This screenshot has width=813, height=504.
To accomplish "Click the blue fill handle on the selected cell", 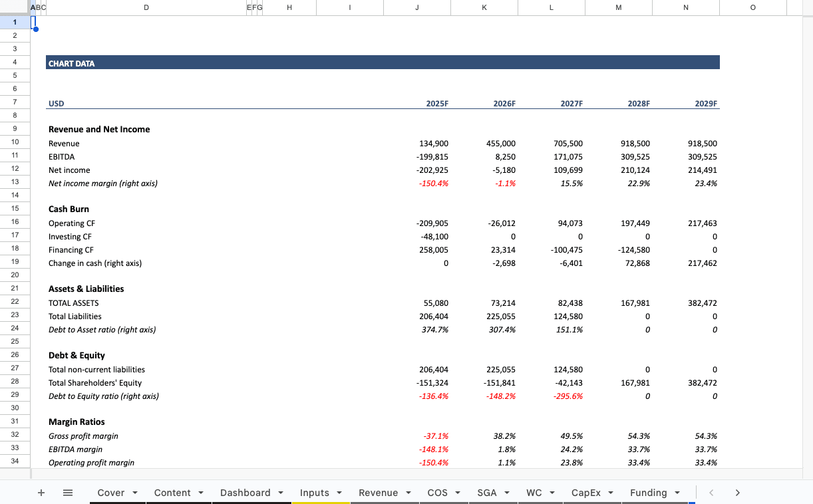I will click(x=35, y=29).
